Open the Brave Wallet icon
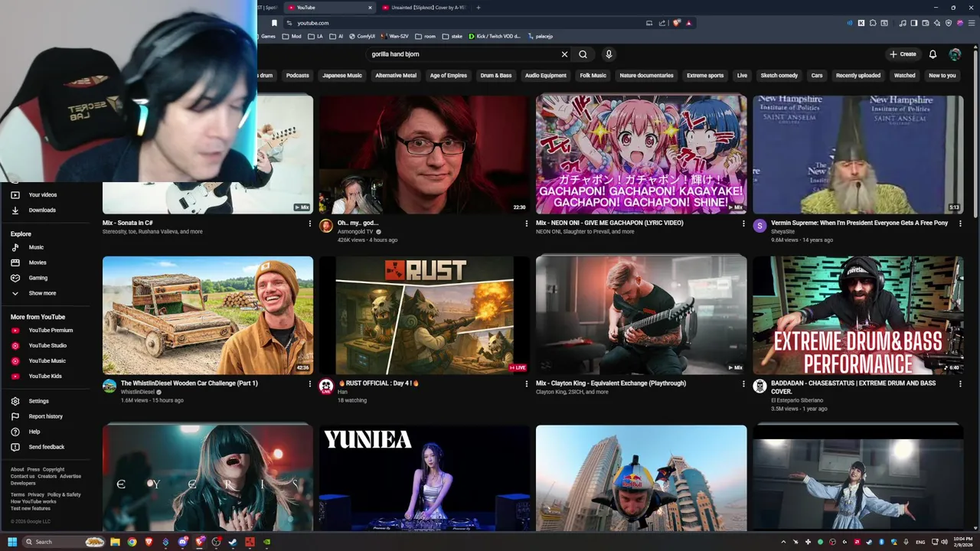980x551 pixels. click(x=926, y=23)
